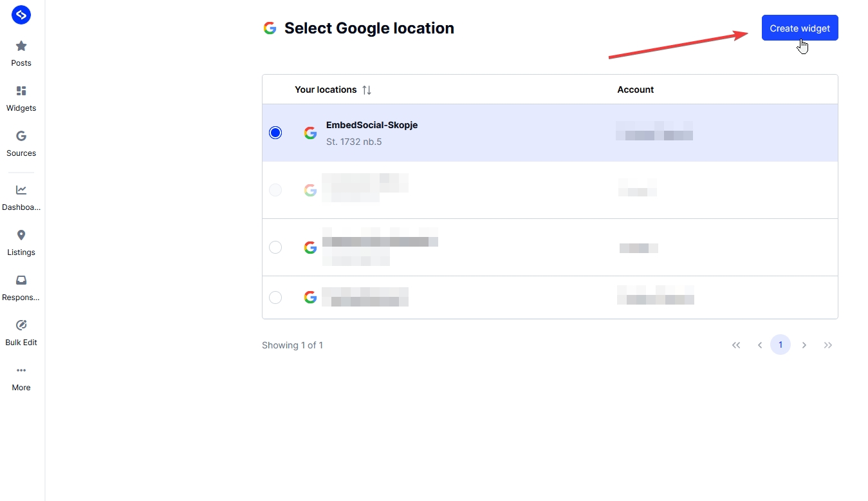Go to next page
The image size is (868, 501).
pyautogui.click(x=804, y=345)
